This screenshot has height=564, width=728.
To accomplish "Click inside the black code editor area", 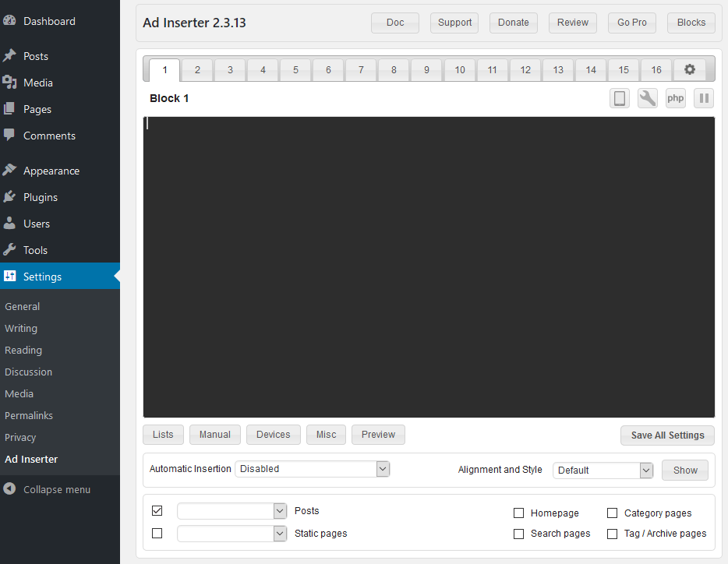I will (x=429, y=265).
